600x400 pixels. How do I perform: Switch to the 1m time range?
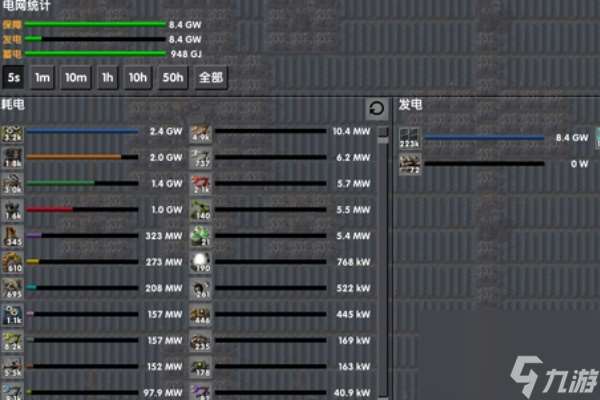click(x=42, y=78)
